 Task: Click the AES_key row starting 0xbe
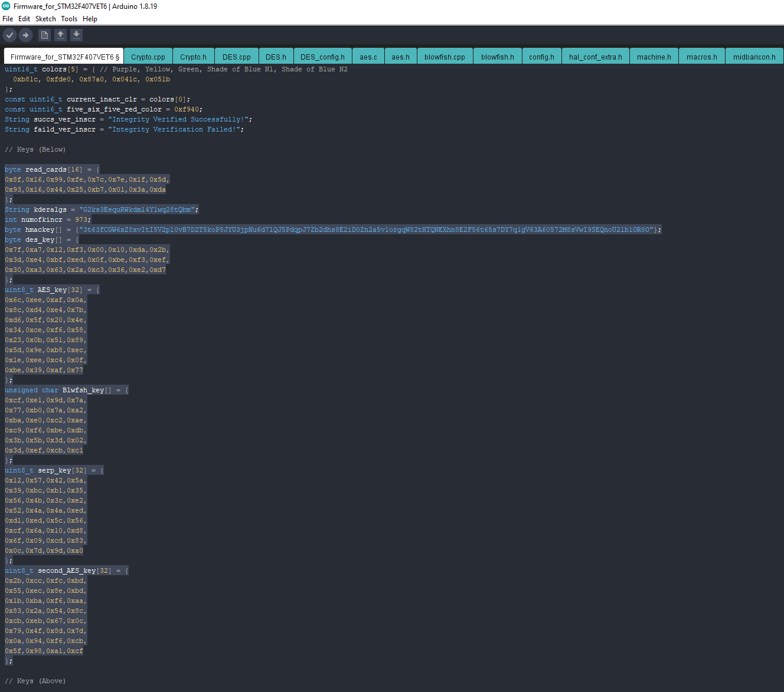tap(44, 370)
